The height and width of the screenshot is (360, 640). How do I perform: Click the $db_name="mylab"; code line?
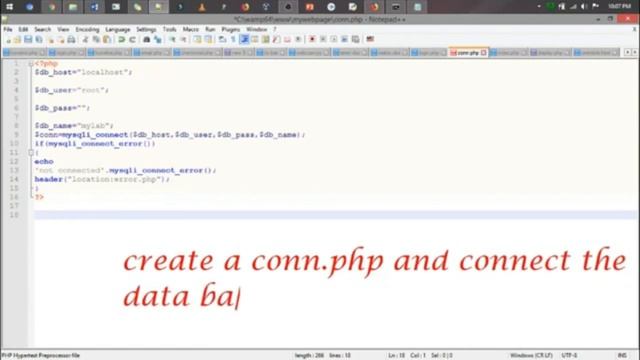click(74, 126)
